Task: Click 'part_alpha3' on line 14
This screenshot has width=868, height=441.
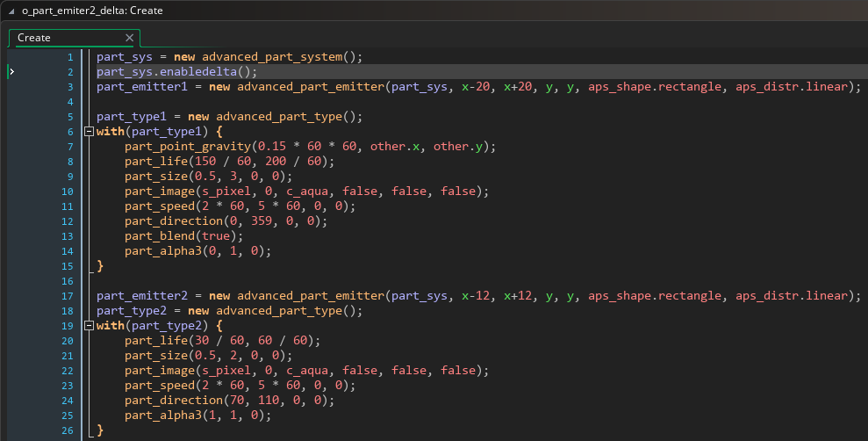Action: pos(163,251)
